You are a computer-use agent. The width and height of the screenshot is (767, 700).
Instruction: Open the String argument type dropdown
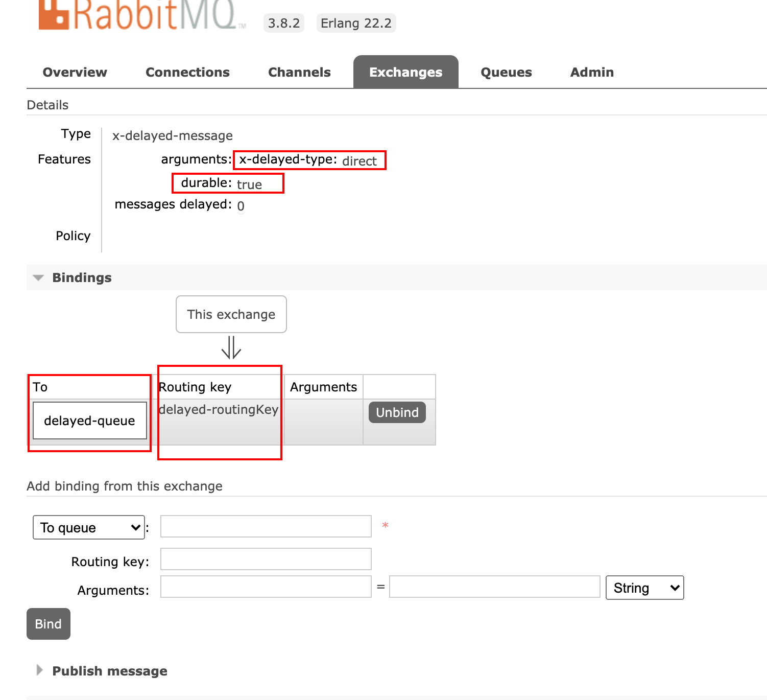(x=644, y=588)
